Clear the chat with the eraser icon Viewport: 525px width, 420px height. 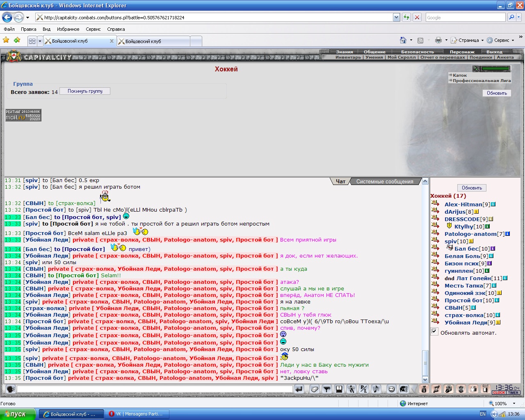pyautogui.click(x=315, y=389)
